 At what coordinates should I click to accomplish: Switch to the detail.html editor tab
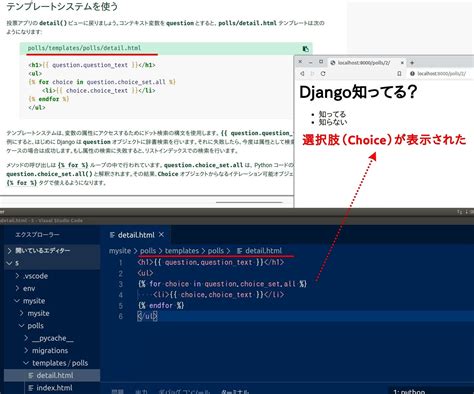tap(136, 235)
